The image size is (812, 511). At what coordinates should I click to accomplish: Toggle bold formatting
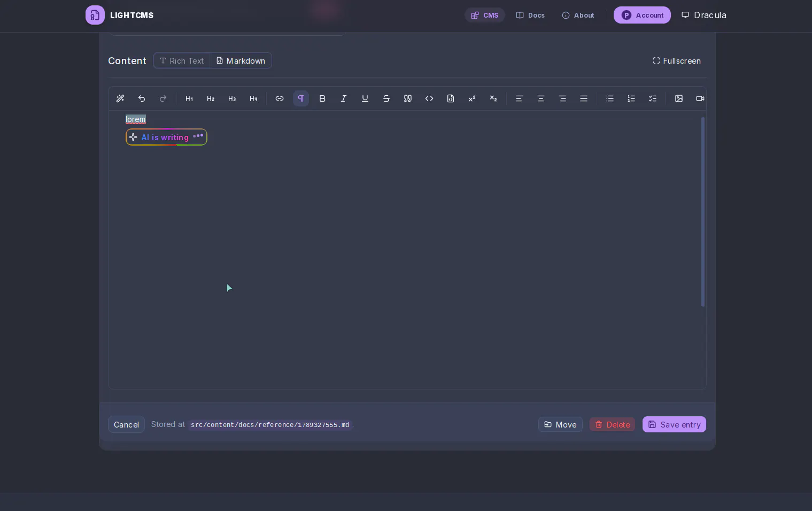(x=322, y=98)
